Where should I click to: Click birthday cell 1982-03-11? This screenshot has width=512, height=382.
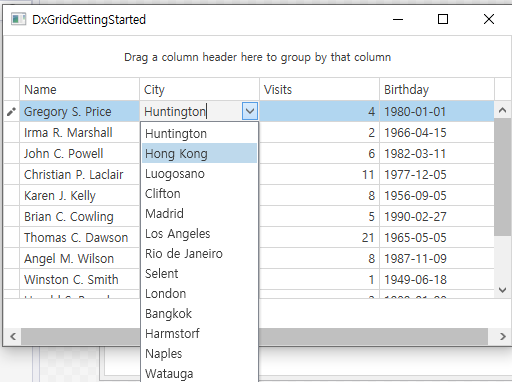[x=437, y=153]
